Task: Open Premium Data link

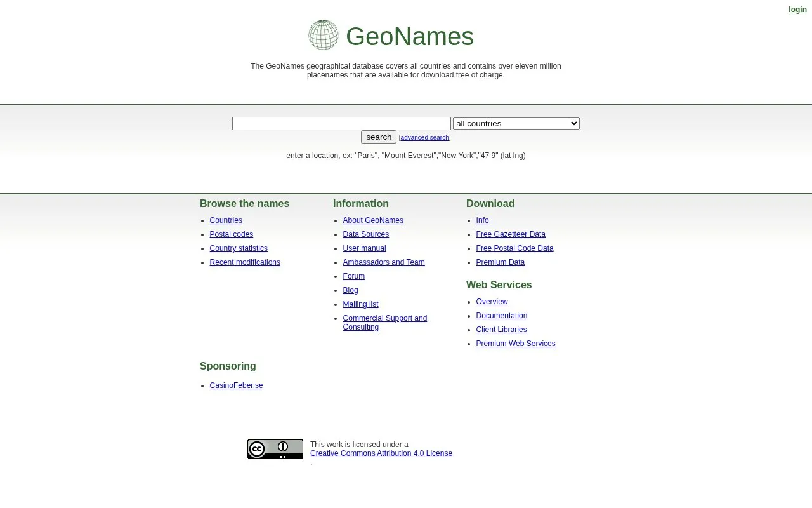Action: (501, 262)
